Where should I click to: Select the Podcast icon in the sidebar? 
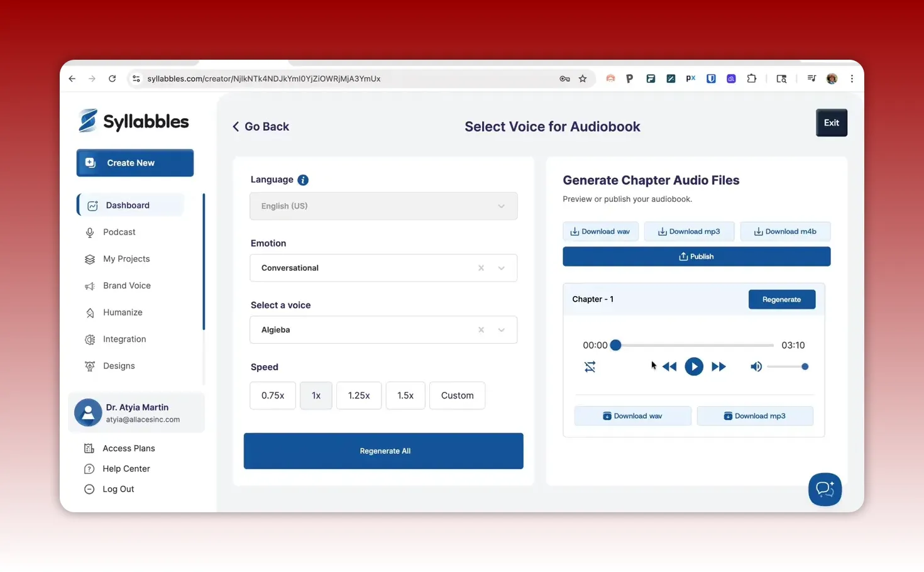(90, 232)
